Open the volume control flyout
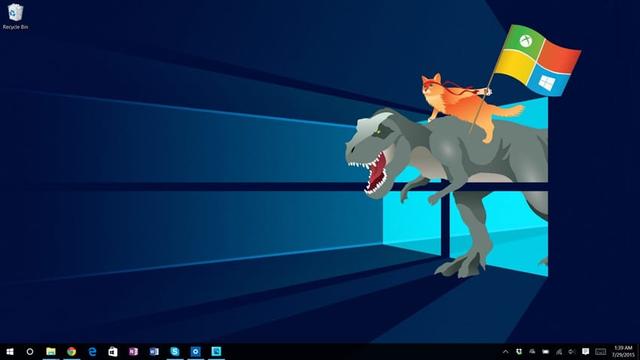The image size is (640, 360). 572,351
